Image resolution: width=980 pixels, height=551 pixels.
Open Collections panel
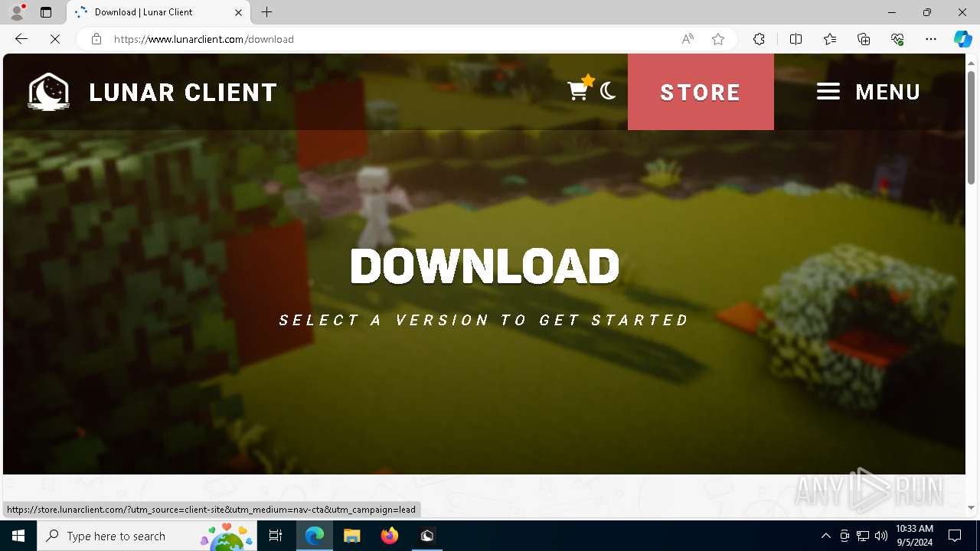click(x=864, y=39)
